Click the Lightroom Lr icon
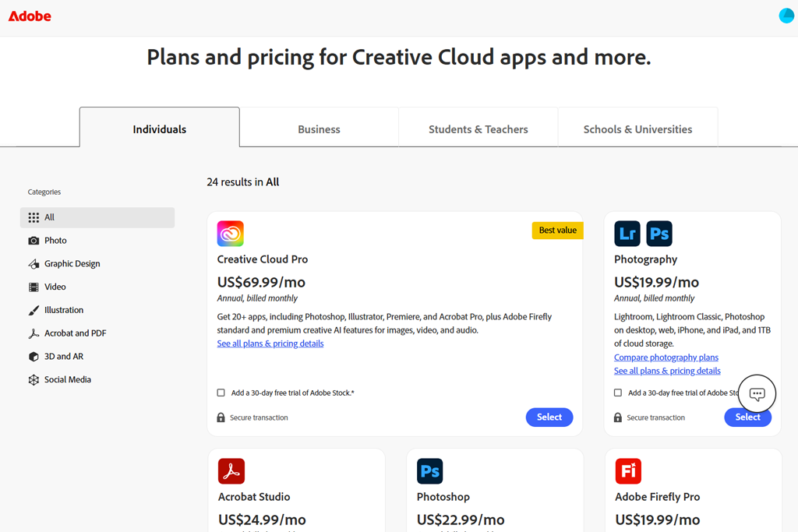This screenshot has height=532, width=798. [627, 234]
